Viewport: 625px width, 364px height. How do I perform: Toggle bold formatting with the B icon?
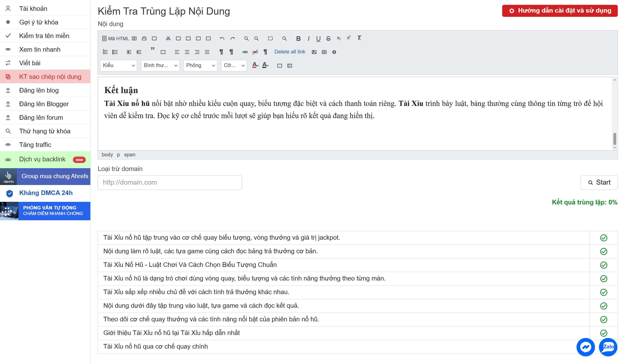click(298, 38)
